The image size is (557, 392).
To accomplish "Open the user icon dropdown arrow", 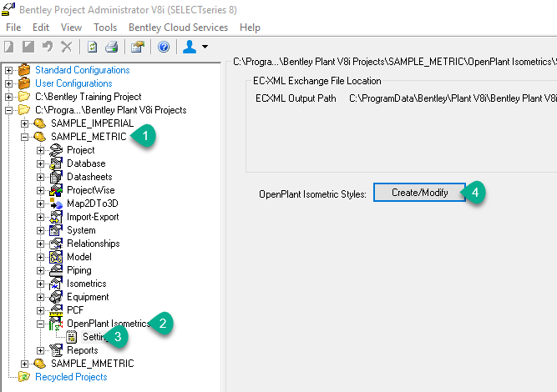I will [x=205, y=47].
